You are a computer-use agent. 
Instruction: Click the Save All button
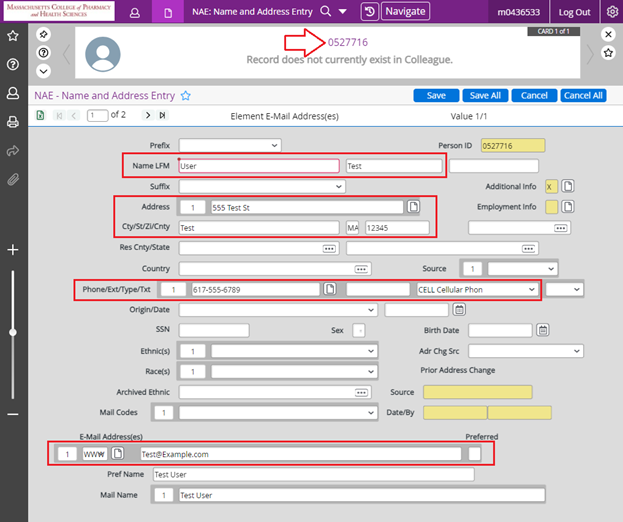(485, 96)
